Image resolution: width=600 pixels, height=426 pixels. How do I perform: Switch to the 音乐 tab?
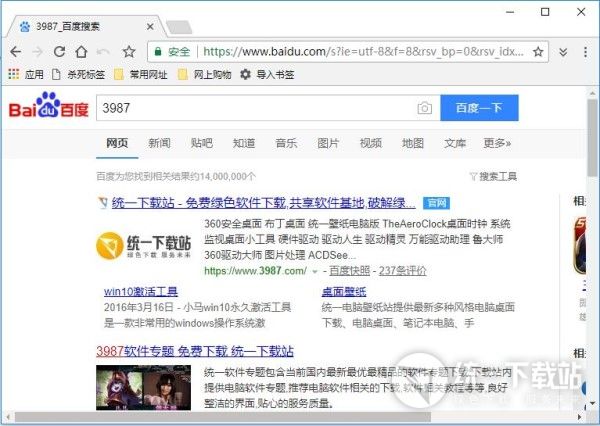pos(286,143)
